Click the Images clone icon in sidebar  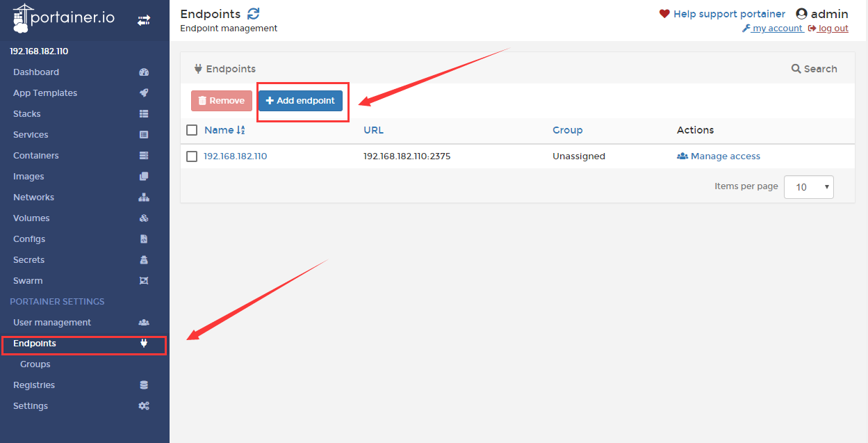tap(144, 177)
